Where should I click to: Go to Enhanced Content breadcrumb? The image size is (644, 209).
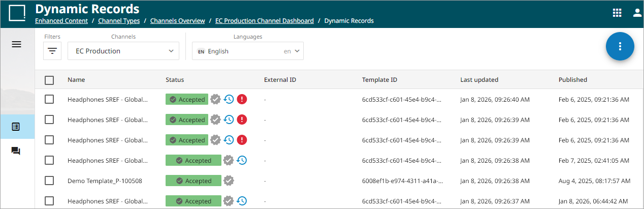61,21
